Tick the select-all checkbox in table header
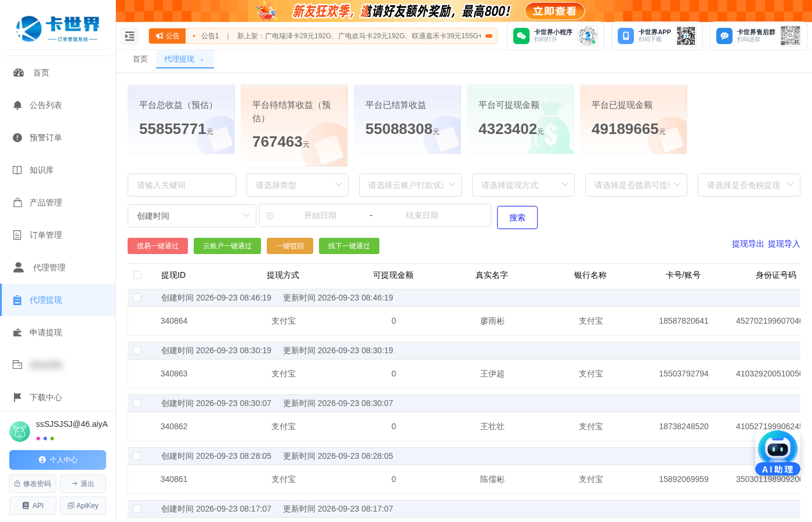Screen dimensions: 812x522 pyautogui.click(x=137, y=275)
